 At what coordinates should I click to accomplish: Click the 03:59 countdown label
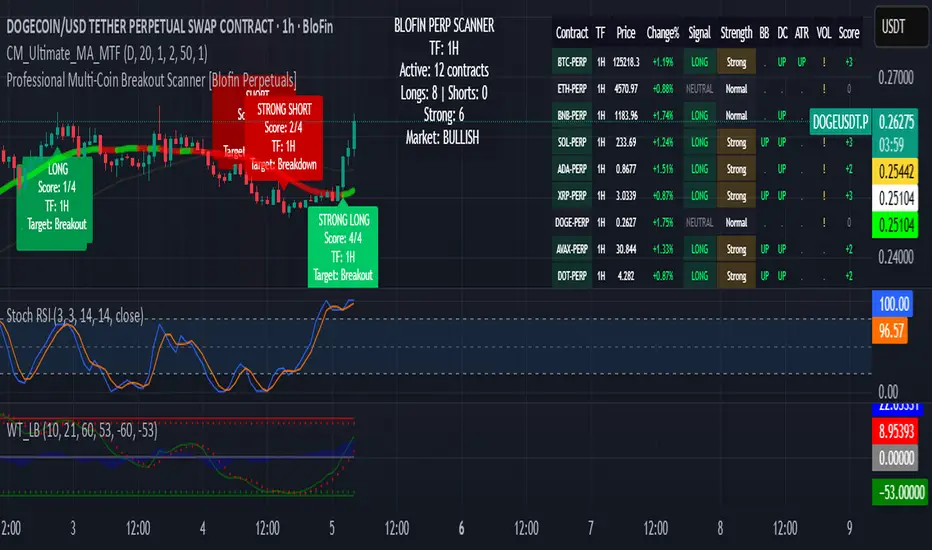[x=891, y=145]
